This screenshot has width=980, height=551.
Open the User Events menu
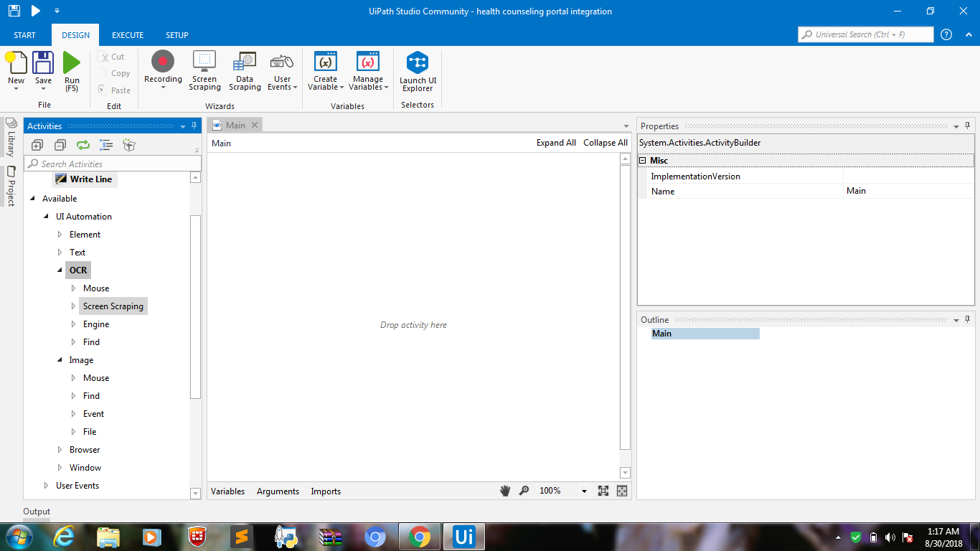click(283, 70)
